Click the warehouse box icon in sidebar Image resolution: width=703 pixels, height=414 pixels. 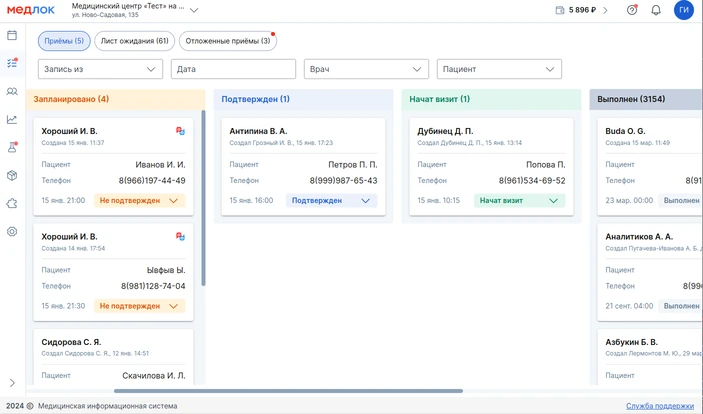click(x=12, y=175)
